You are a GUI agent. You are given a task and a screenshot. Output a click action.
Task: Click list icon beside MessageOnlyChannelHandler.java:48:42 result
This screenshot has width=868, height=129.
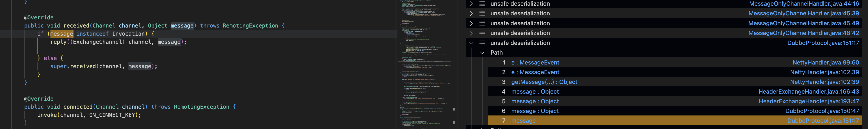482,33
